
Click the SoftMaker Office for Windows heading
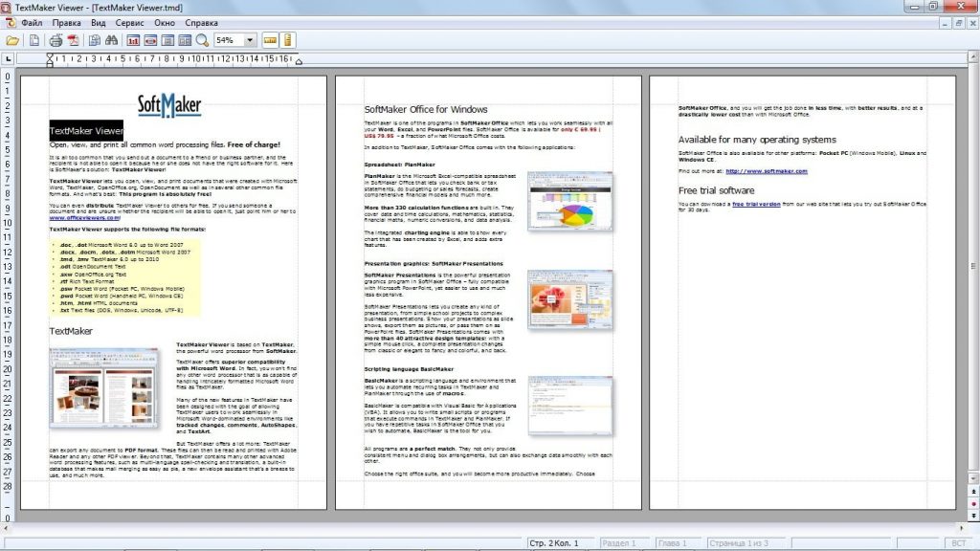pyautogui.click(x=426, y=109)
